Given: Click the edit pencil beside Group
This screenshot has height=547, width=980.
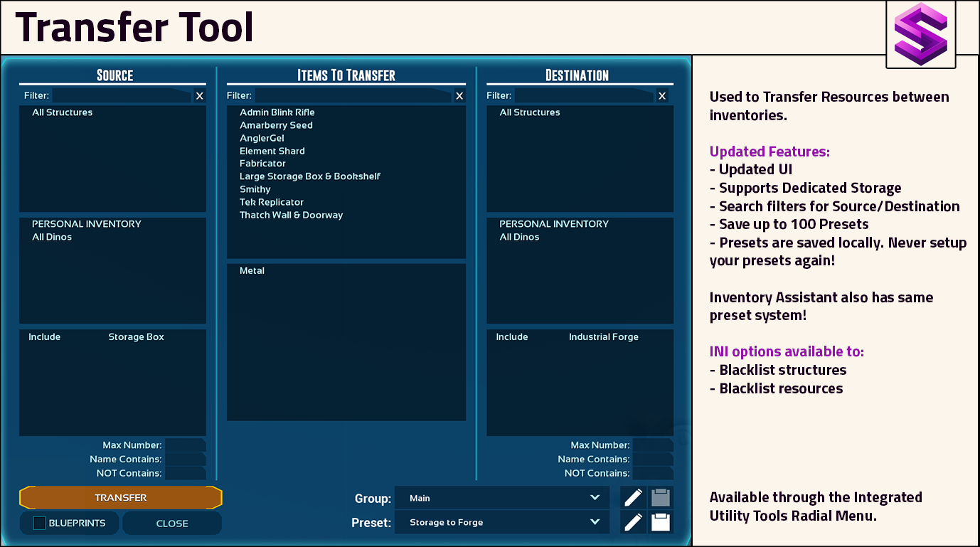Looking at the screenshot, I should click(x=633, y=498).
